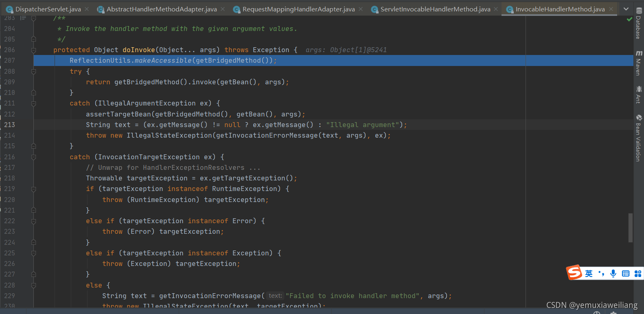This screenshot has width=644, height=314.
Task: Toggle punctuation mode in Sogou bar
Action: (x=601, y=273)
